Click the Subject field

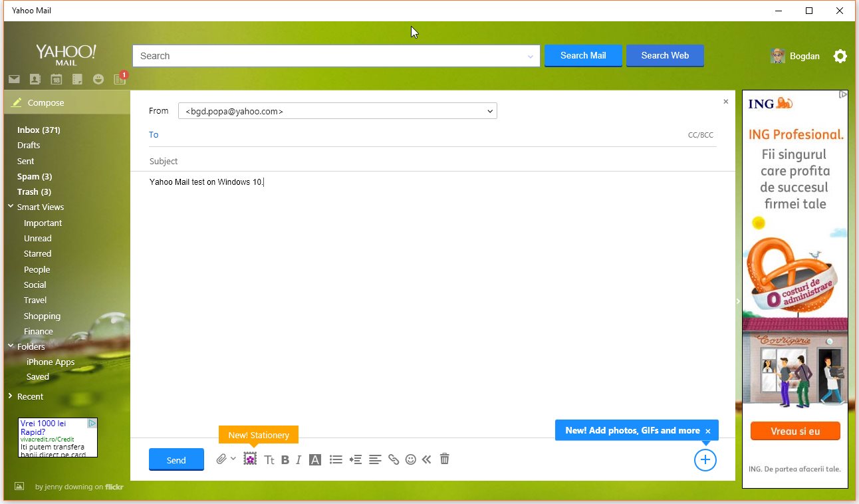pyautogui.click(x=432, y=161)
